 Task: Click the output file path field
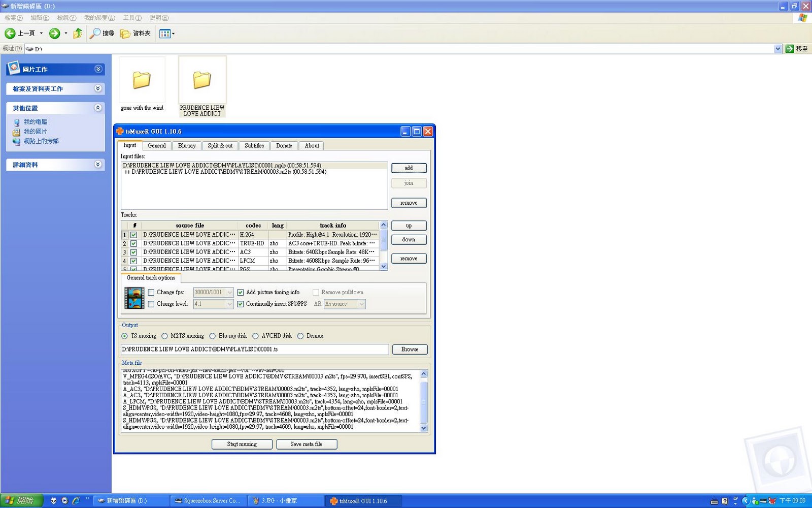(x=255, y=350)
